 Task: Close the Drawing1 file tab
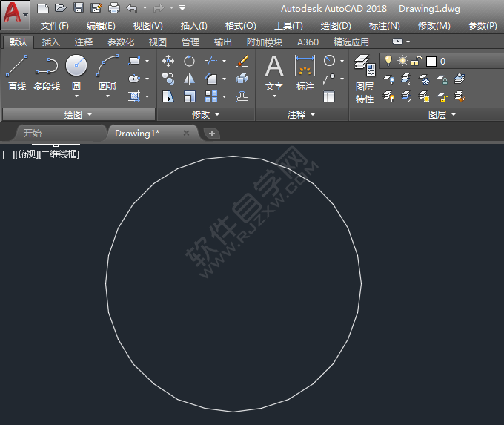[186, 133]
